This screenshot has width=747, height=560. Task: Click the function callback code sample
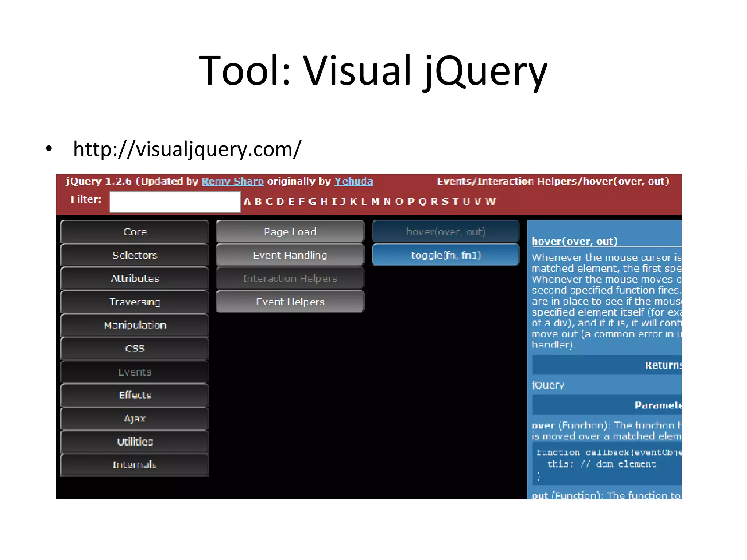coord(607,464)
